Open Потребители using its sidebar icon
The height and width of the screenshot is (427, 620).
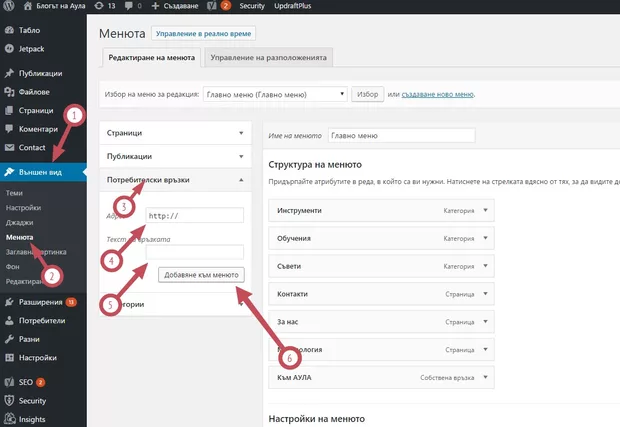[x=9, y=321]
